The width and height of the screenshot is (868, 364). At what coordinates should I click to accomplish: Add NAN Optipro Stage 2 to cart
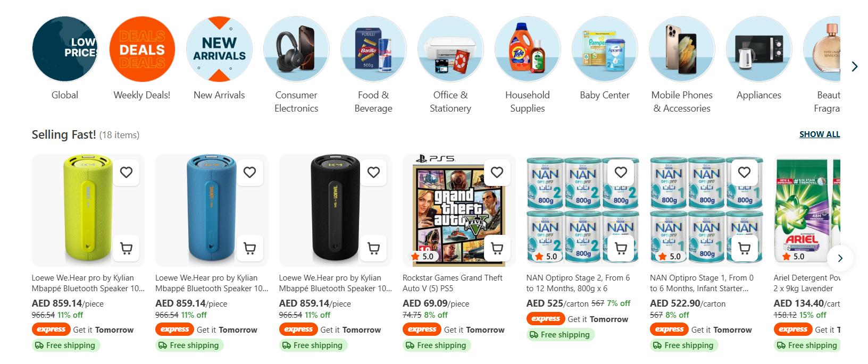point(621,248)
